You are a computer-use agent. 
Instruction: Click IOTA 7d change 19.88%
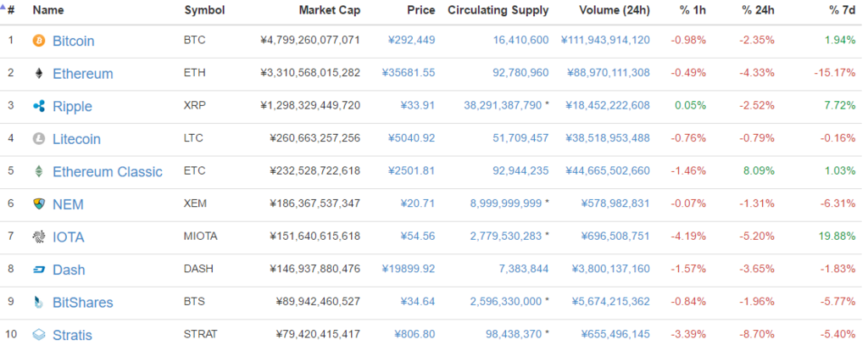pyautogui.click(x=837, y=237)
